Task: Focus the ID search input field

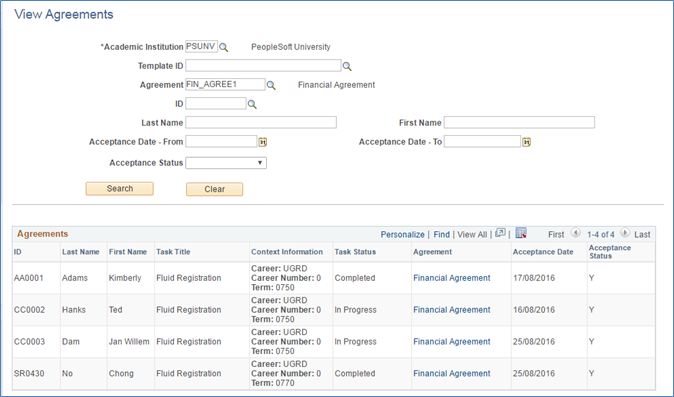Action: click(216, 103)
